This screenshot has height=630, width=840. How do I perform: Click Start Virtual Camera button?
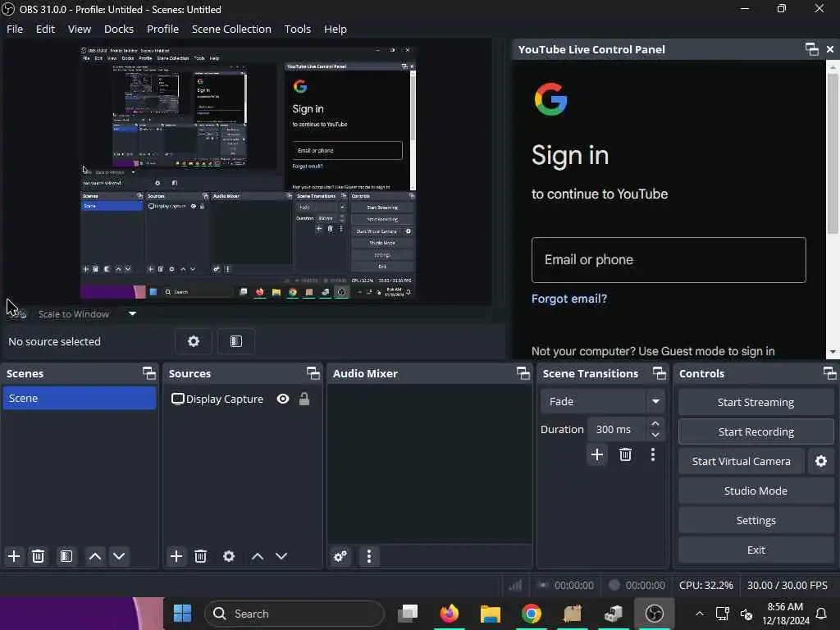pos(741,461)
